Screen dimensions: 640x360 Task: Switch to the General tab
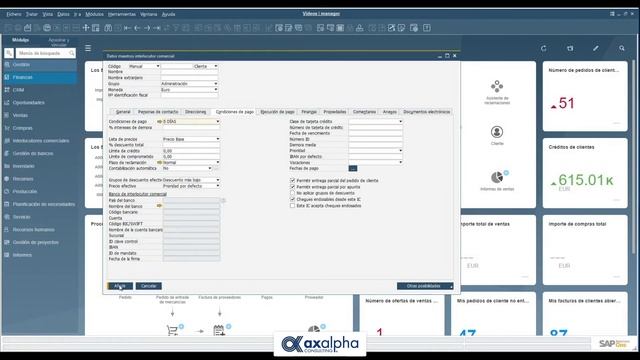(123, 112)
